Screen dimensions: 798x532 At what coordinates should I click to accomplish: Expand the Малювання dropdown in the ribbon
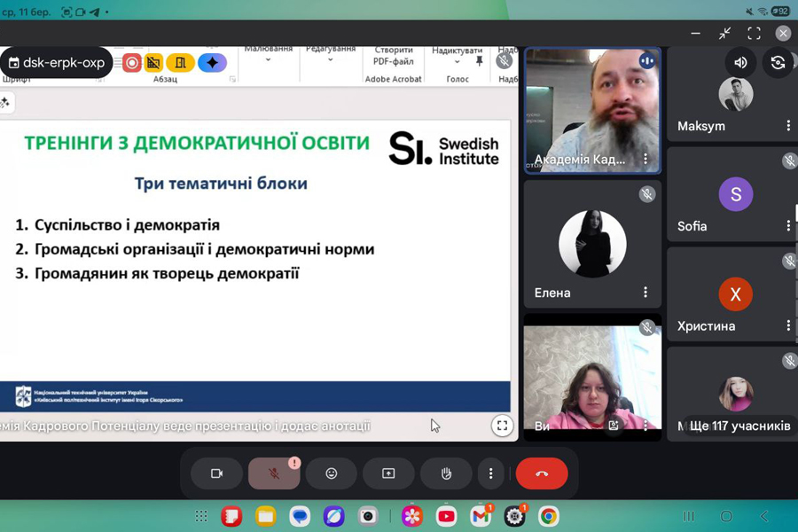268,60
